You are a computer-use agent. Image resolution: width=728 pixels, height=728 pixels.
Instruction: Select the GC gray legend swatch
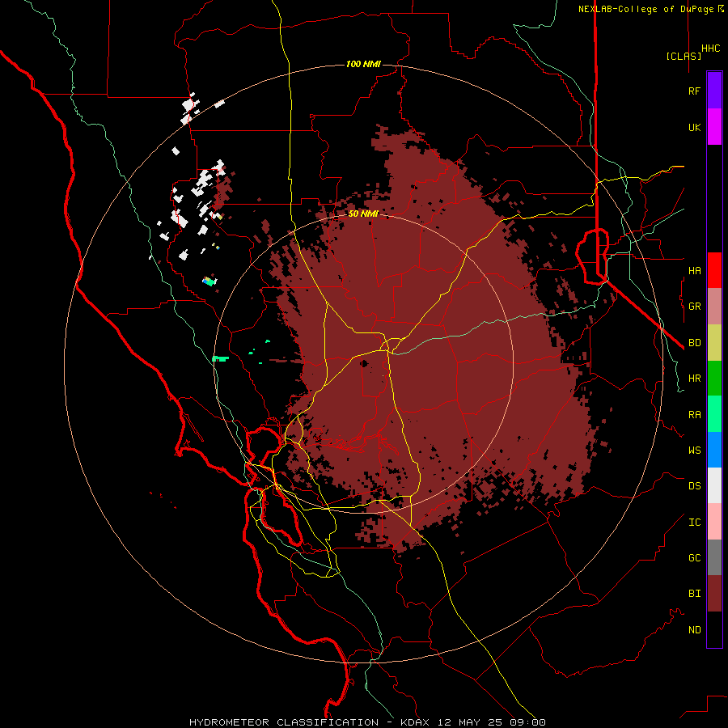tap(714, 557)
